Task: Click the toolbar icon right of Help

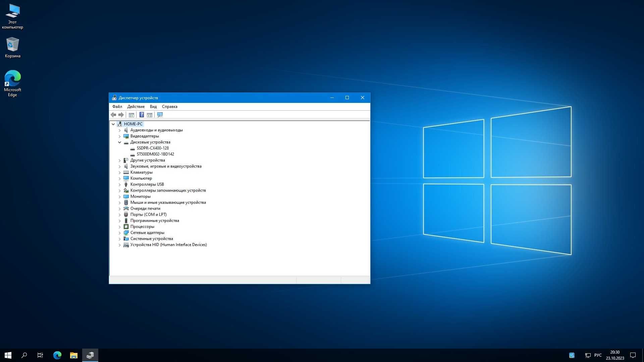Action: point(150,115)
